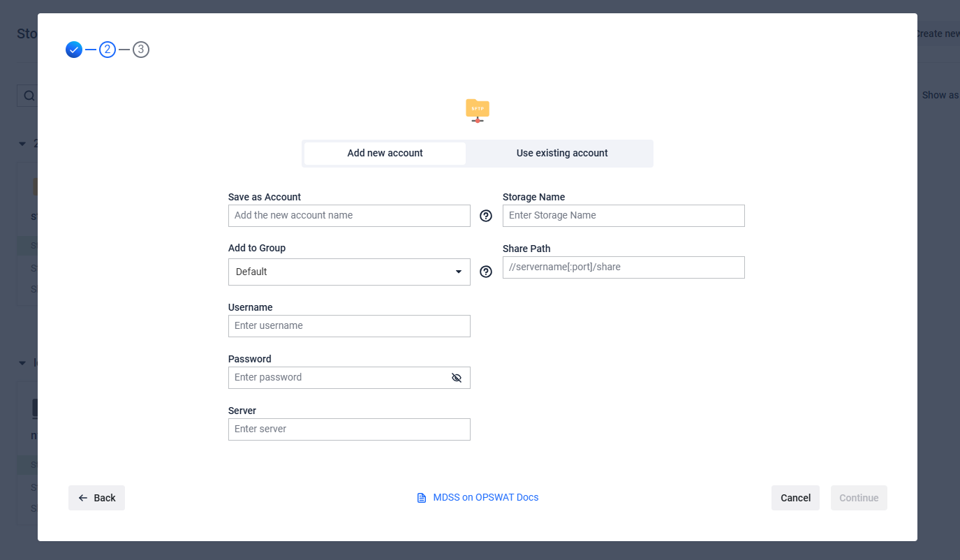Click into the Password field
Screen dimensions: 960x560
point(339,378)
